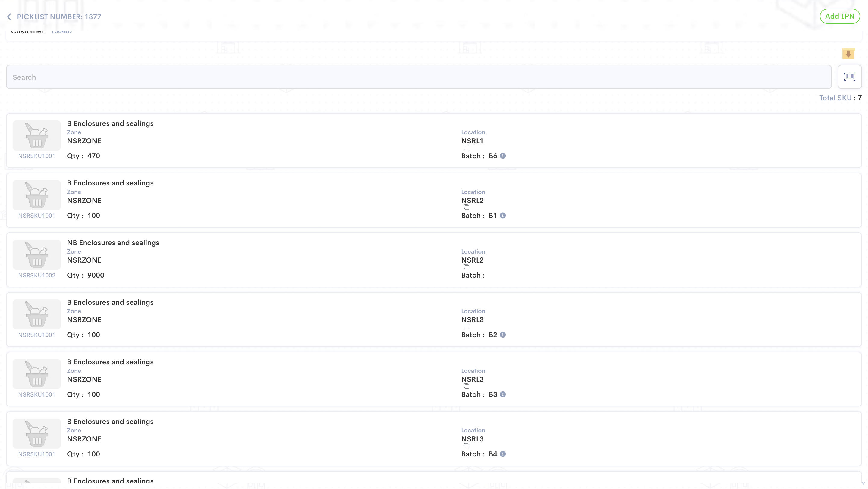Click location text NSRL1
This screenshot has width=868, height=489.
click(x=472, y=141)
